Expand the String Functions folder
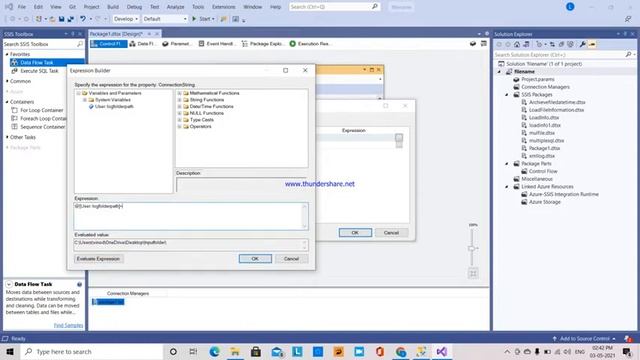 [179, 100]
